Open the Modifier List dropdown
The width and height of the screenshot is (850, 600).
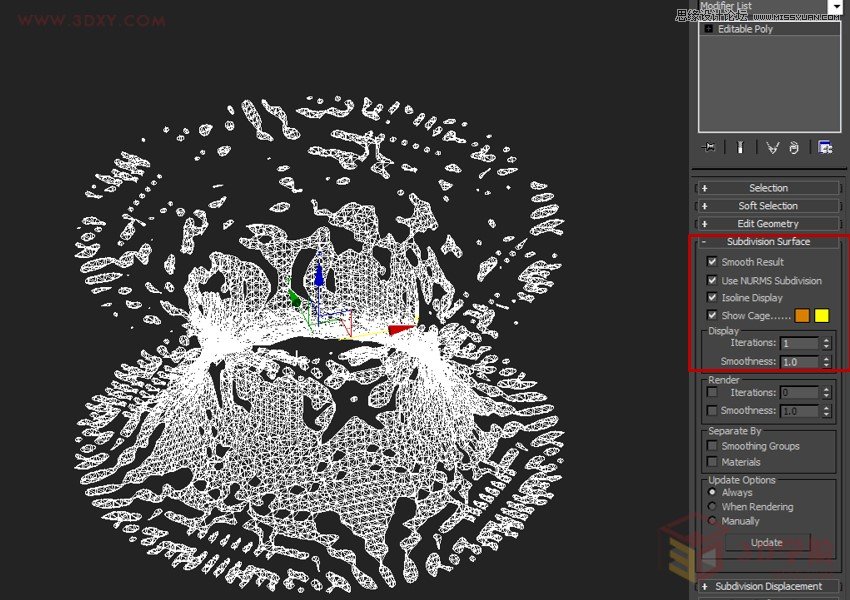pos(836,5)
